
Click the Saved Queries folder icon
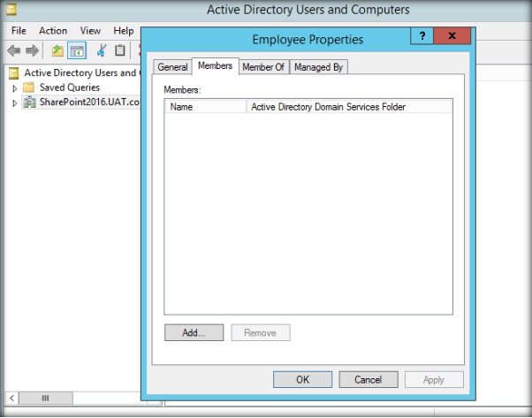point(28,87)
